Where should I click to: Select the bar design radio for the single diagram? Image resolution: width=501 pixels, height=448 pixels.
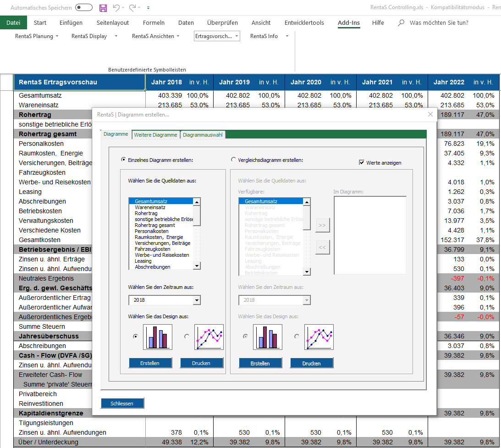coord(136,336)
